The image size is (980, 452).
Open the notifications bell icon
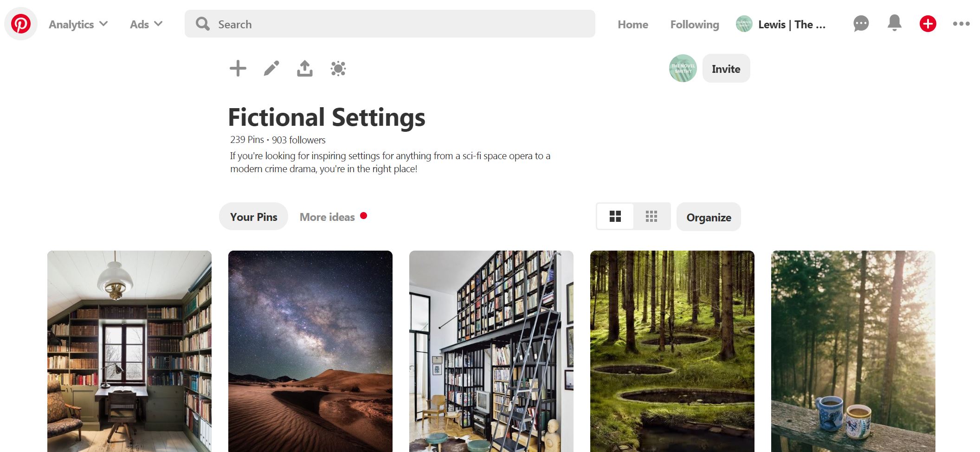895,23
